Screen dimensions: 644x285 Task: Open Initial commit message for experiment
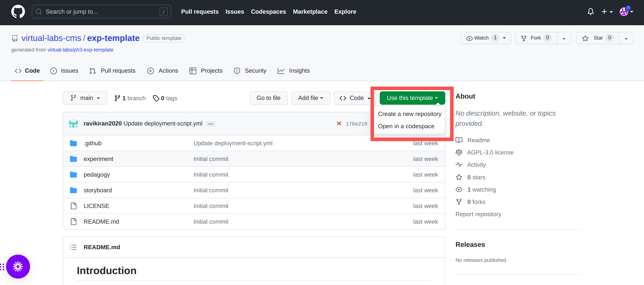(211, 159)
